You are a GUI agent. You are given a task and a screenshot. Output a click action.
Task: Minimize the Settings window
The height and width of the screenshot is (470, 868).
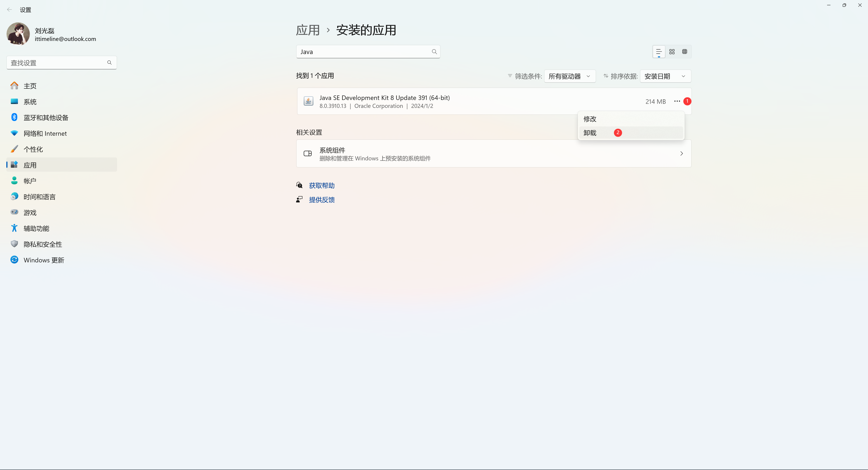(829, 5)
